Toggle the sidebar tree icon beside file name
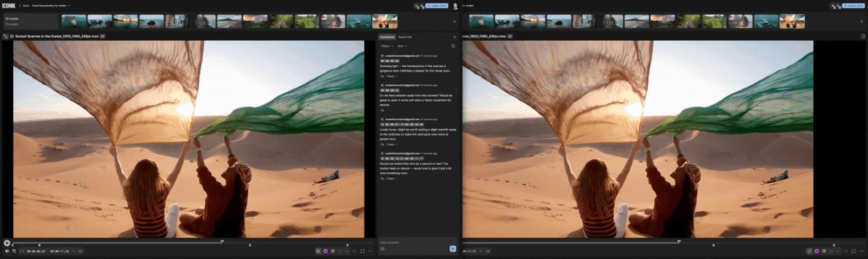This screenshot has width=868, height=259. tap(5, 37)
